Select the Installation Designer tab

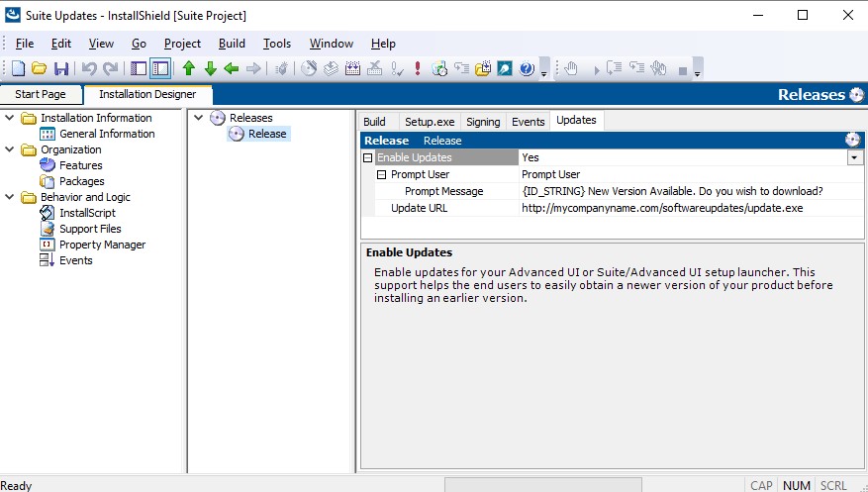tap(147, 94)
